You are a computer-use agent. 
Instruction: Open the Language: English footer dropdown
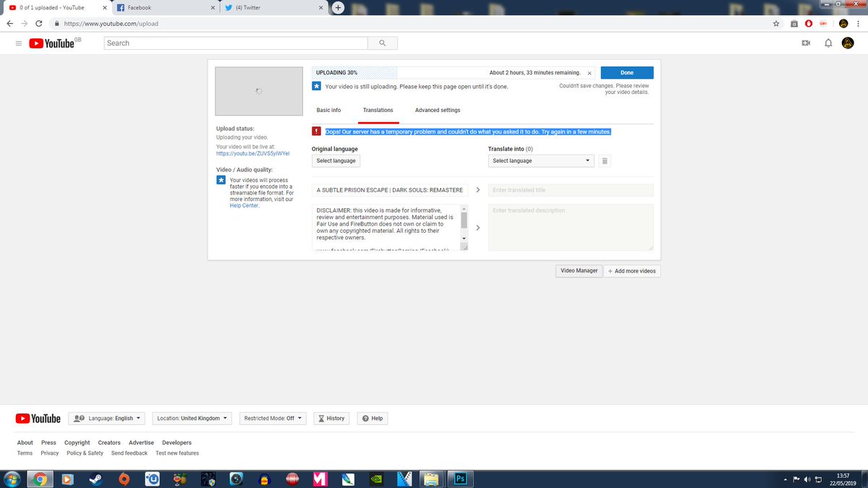click(106, 419)
